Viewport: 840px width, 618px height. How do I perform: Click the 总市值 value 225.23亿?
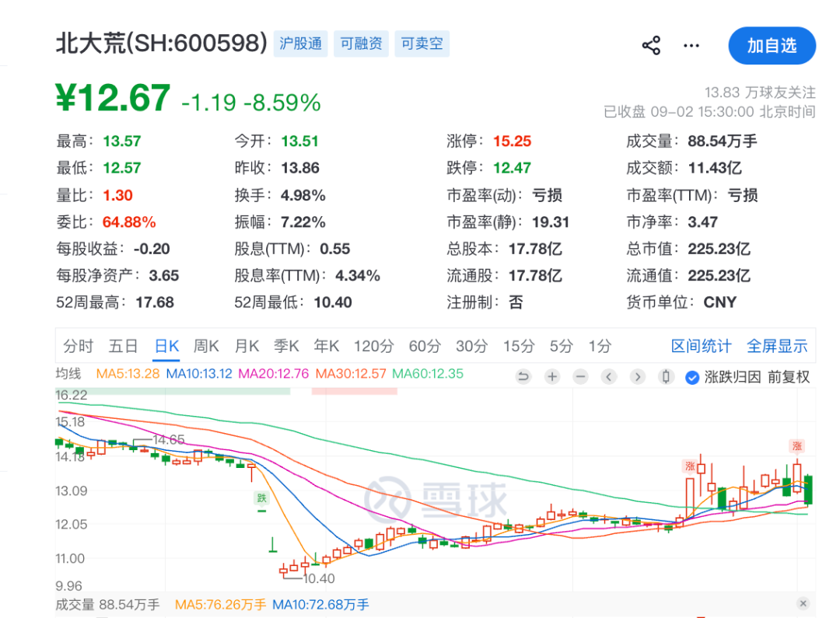tap(719, 249)
